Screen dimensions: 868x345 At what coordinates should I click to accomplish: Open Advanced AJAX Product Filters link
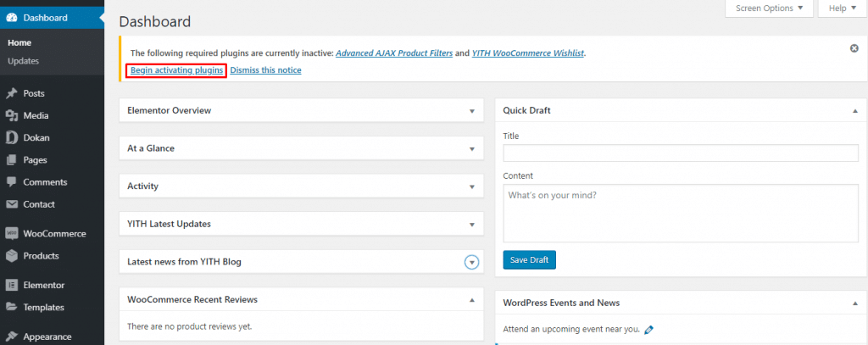click(x=394, y=53)
